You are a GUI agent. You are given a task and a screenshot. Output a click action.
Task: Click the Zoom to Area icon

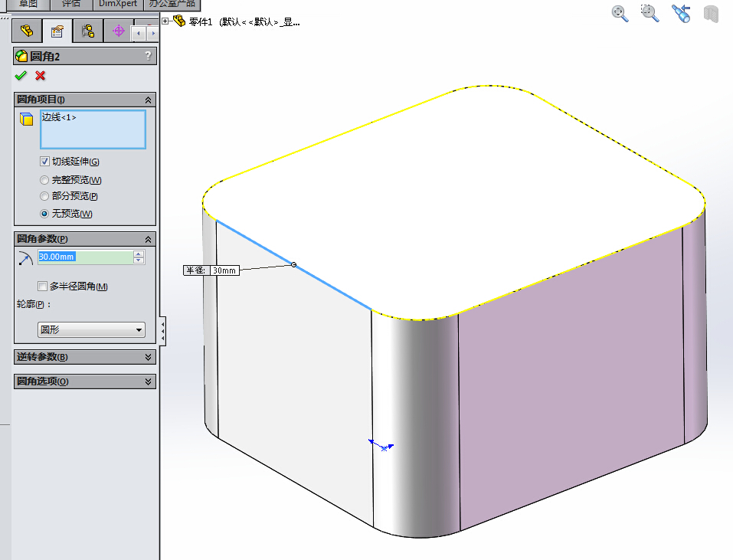(x=650, y=13)
